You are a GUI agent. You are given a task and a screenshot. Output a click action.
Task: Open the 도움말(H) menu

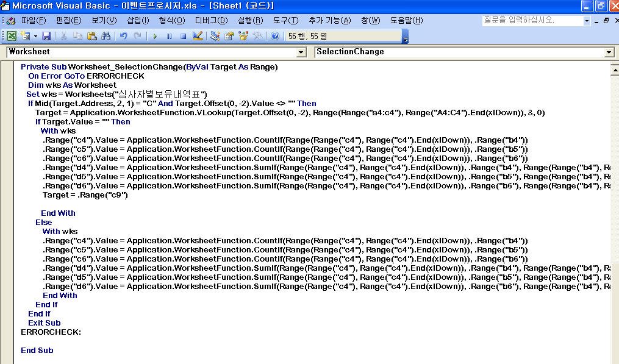[x=407, y=21]
